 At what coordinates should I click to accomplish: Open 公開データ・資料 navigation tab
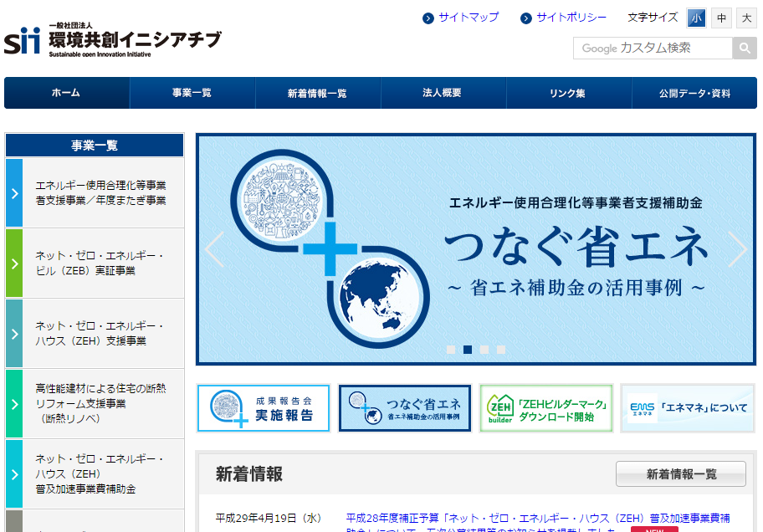tap(694, 93)
